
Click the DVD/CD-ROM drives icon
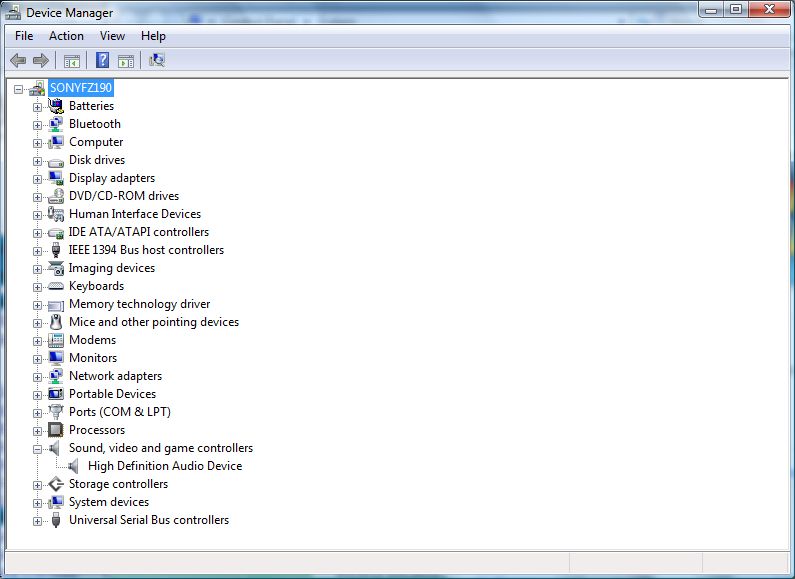56,196
